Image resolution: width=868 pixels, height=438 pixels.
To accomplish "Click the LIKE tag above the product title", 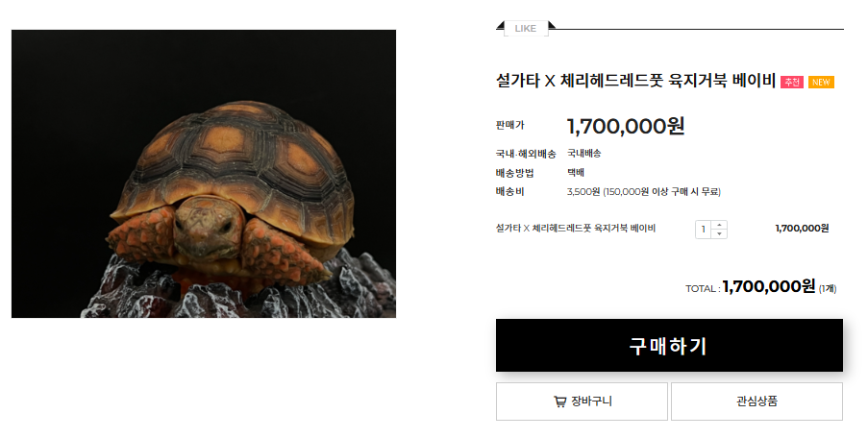I will pyautogui.click(x=526, y=28).
